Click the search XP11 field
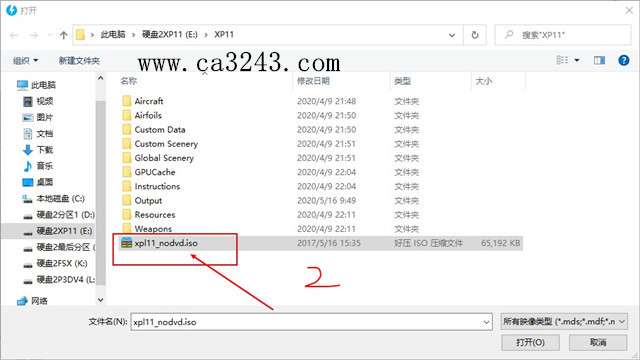 [x=563, y=35]
